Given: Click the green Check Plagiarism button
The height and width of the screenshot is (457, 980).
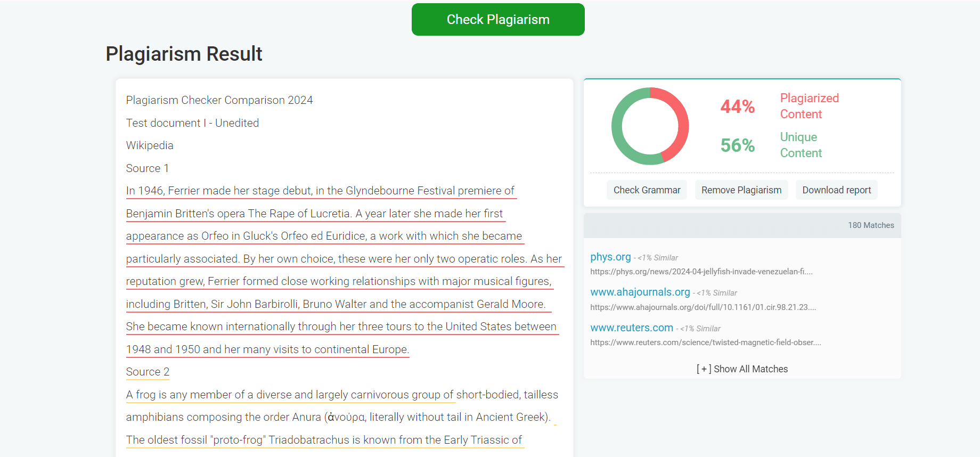Looking at the screenshot, I should (497, 20).
